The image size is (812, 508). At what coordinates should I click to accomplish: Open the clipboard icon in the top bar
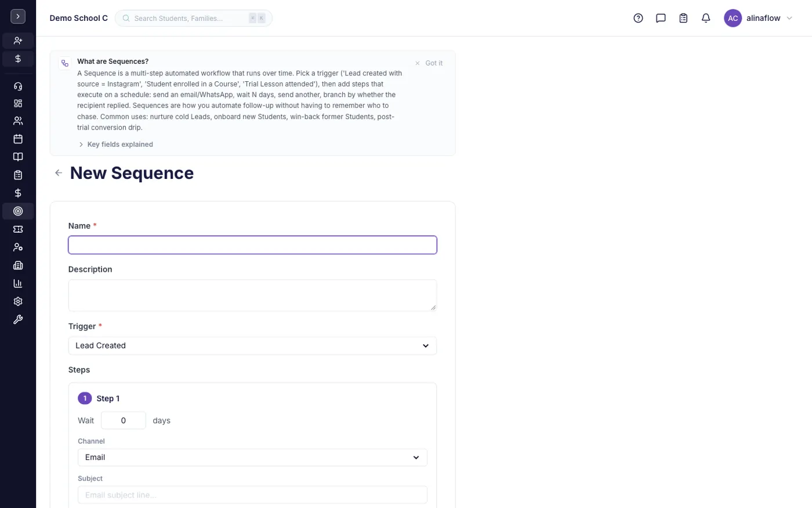point(683,18)
